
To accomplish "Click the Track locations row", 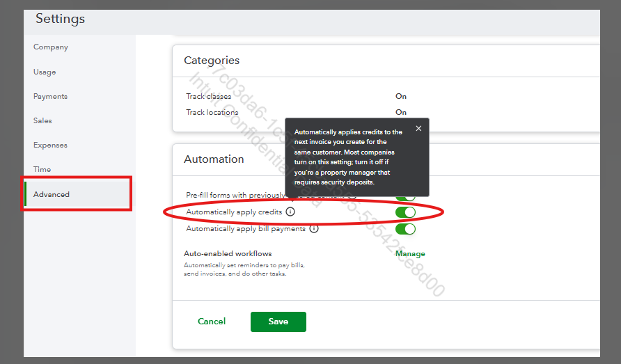I will click(212, 112).
